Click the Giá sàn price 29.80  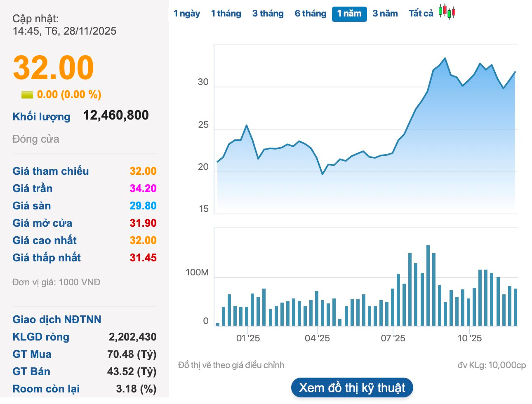coord(145,206)
